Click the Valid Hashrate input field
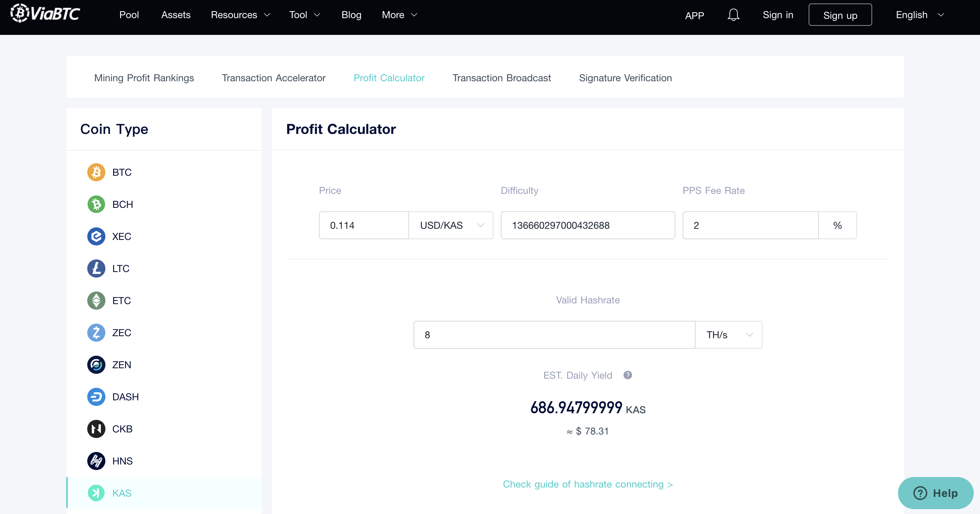The width and height of the screenshot is (980, 514). [x=554, y=335]
